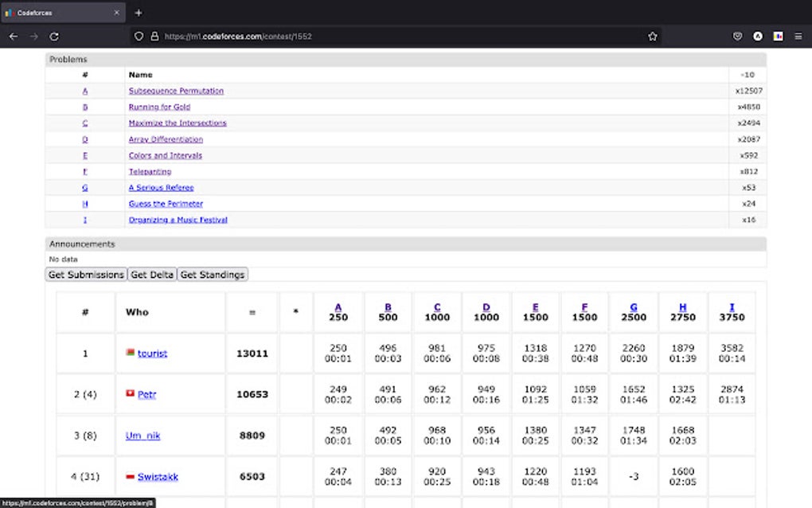Open a new tab with the plus button

click(x=139, y=13)
